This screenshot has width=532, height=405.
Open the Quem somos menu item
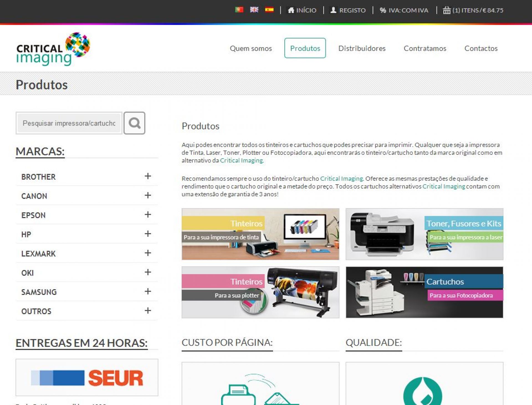coord(251,48)
